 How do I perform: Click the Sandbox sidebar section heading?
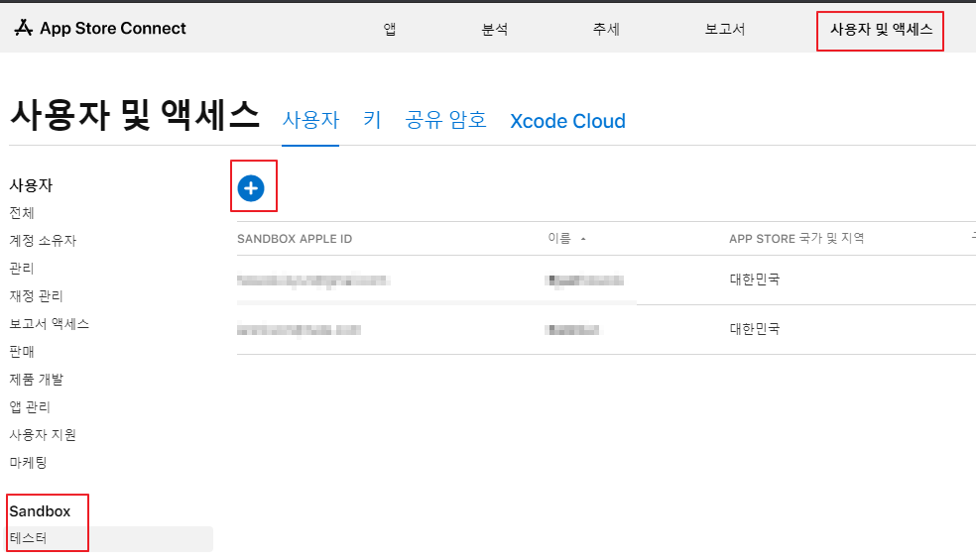(x=40, y=510)
